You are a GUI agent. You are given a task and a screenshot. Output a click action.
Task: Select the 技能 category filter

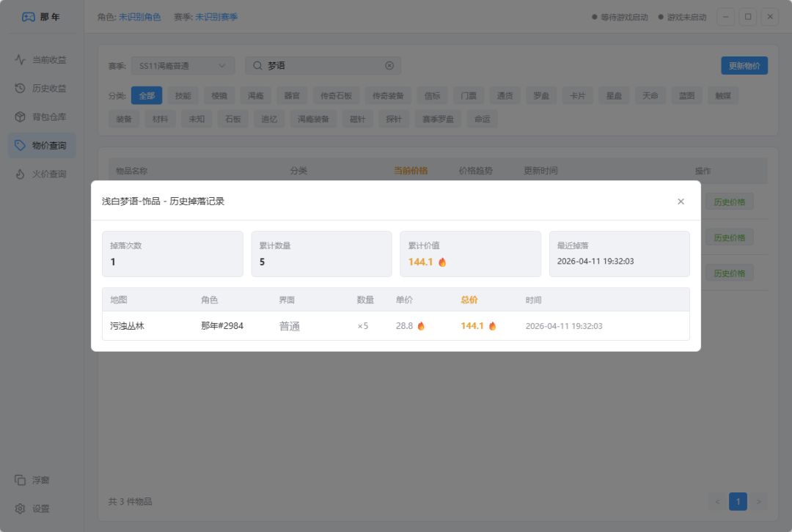click(183, 95)
